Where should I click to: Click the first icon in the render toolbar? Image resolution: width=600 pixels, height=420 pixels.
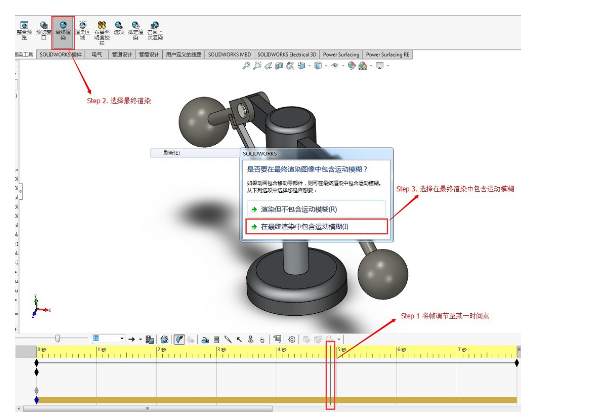[x=24, y=28]
